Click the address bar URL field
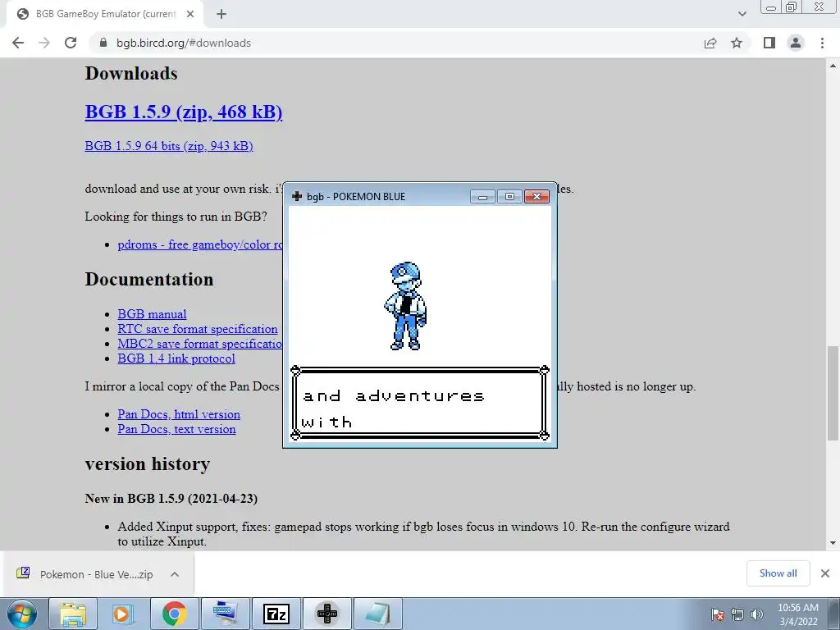This screenshot has width=840, height=630. (x=396, y=43)
